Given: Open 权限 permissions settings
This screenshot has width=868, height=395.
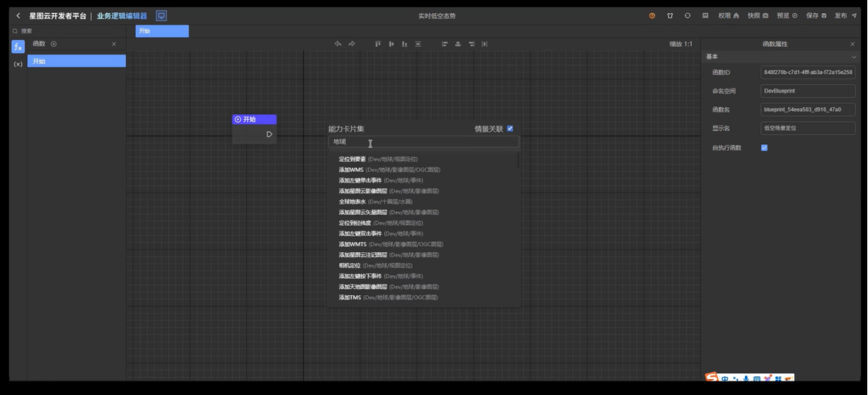Looking at the screenshot, I should (x=728, y=16).
